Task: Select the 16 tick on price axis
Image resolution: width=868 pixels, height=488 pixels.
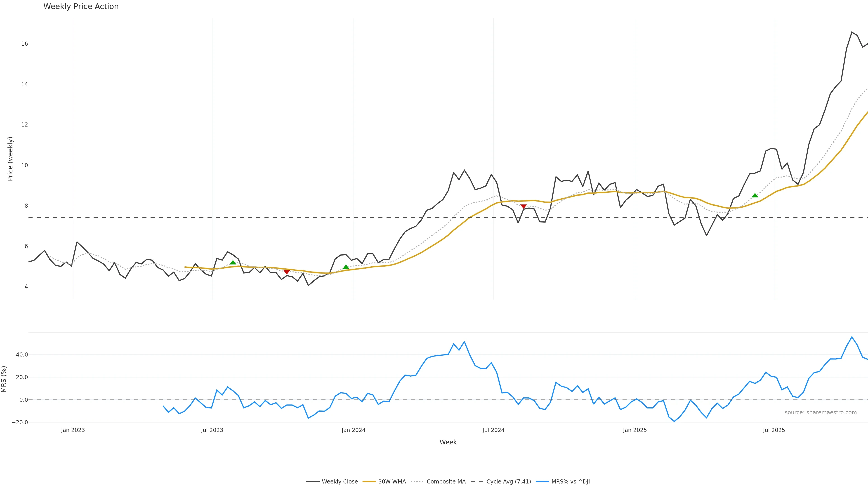Action: 24,44
